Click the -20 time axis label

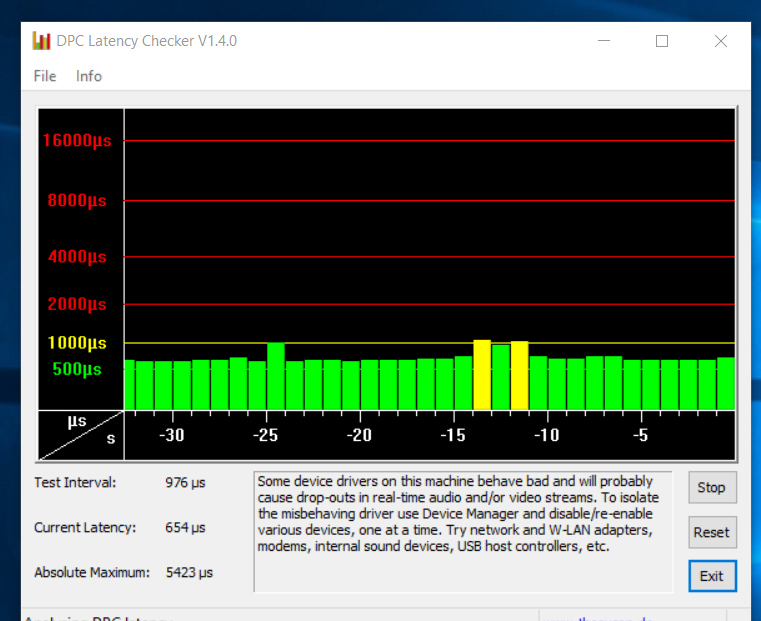(359, 435)
